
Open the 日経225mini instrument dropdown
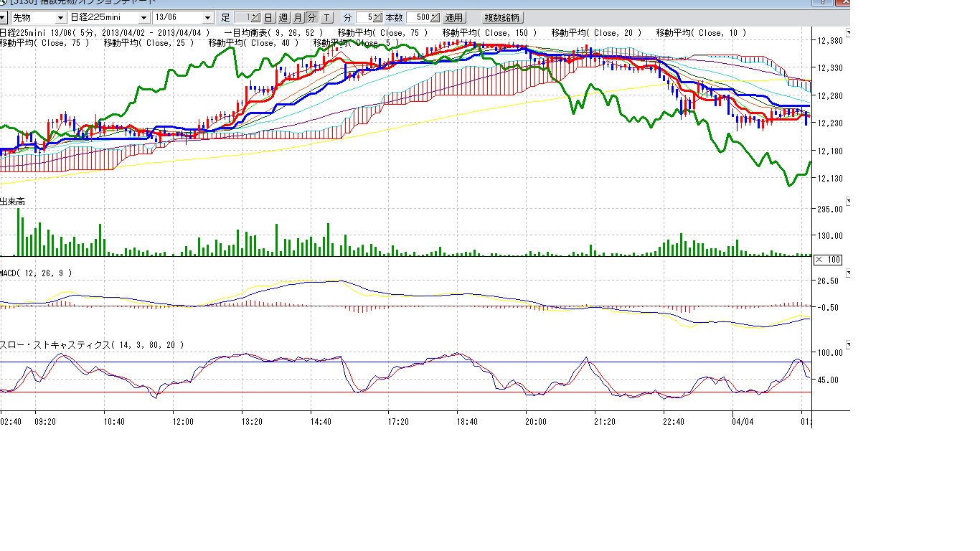144,17
